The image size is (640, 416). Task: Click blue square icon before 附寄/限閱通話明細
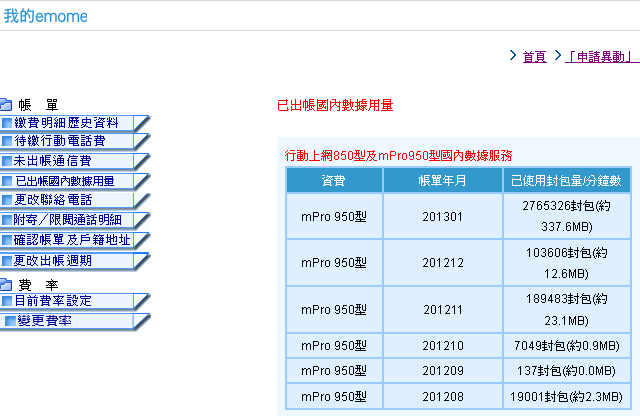pyautogui.click(x=7, y=220)
